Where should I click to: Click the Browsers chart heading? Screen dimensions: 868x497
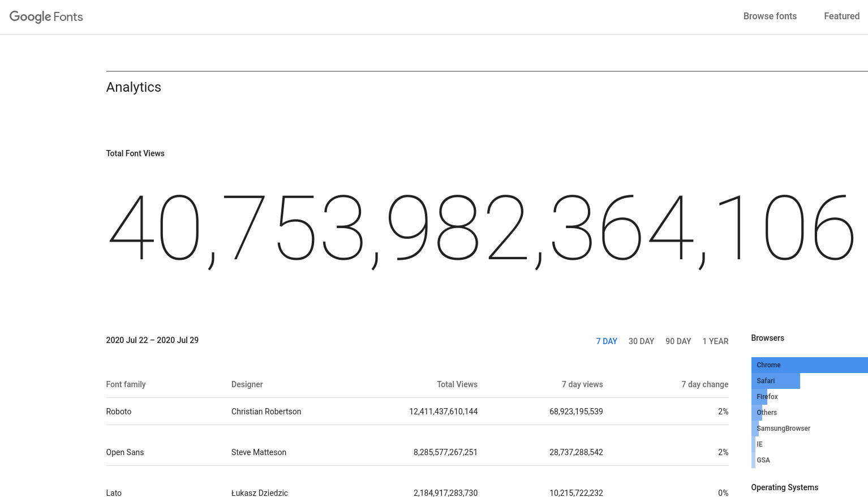click(767, 338)
